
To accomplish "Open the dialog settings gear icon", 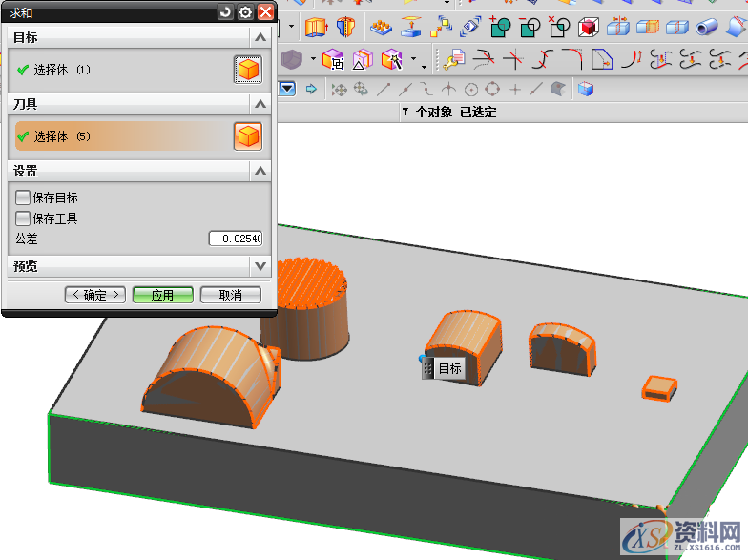I will [x=245, y=11].
